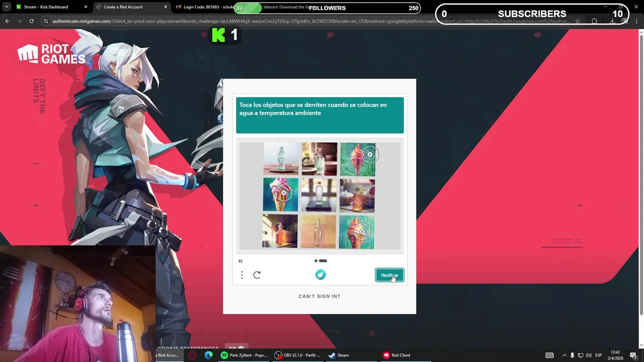Open Spotify Piotr Zylbert taskbar item
Image resolution: width=644 pixels, height=362 pixels.
click(244, 355)
